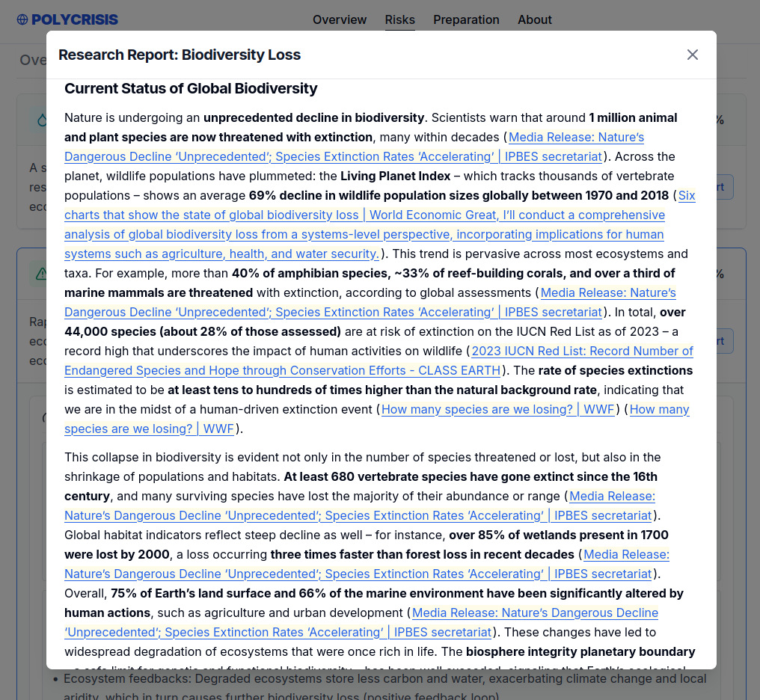Click the partially hidden report button on second card
Viewport: 760px width, 700px height.
[725, 341]
